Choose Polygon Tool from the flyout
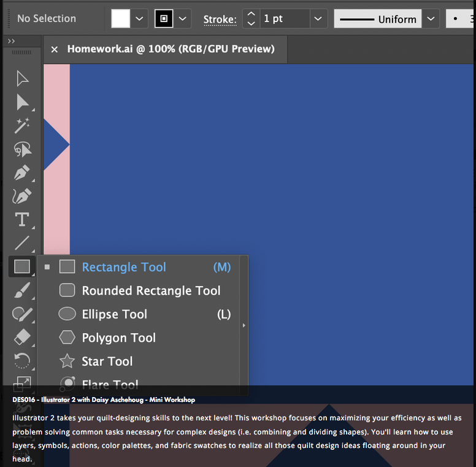 pos(118,338)
